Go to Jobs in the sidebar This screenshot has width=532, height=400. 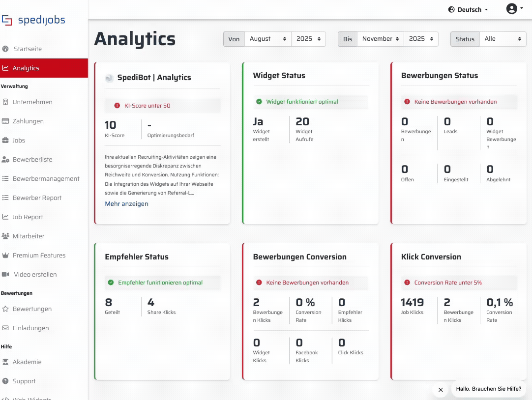click(44, 141)
